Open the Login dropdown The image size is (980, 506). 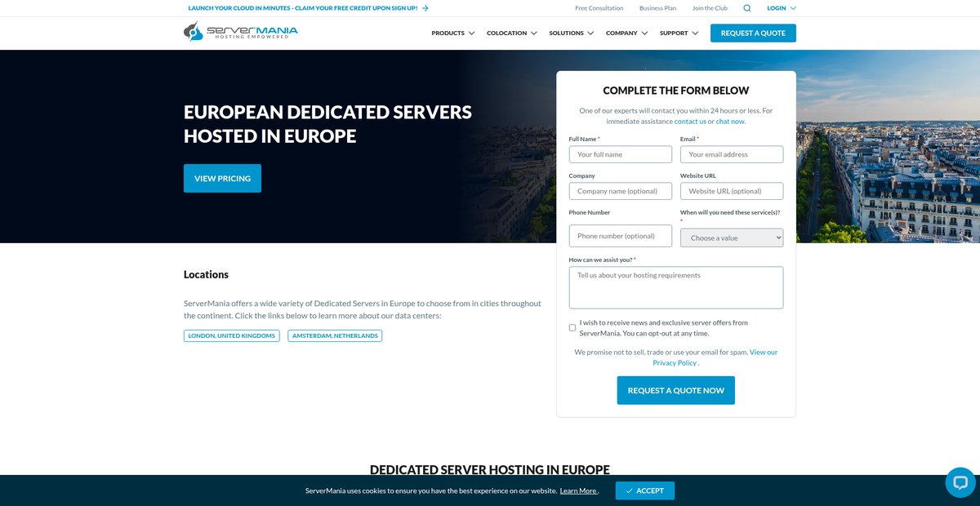pos(782,8)
